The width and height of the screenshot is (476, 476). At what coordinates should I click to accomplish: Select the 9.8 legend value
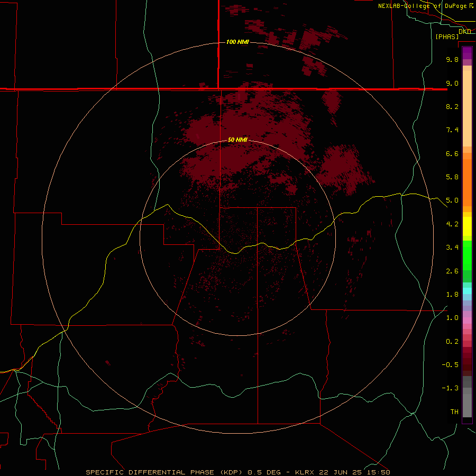coord(452,59)
